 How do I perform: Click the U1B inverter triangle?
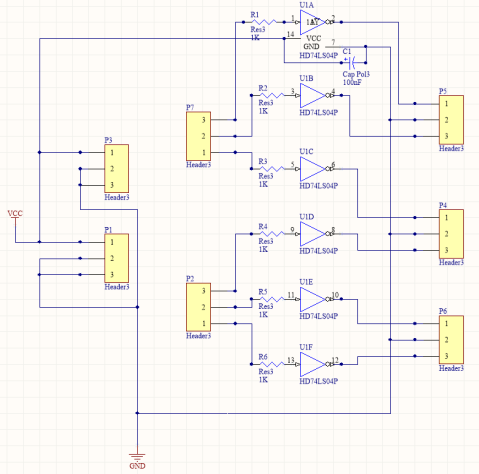[x=313, y=95]
